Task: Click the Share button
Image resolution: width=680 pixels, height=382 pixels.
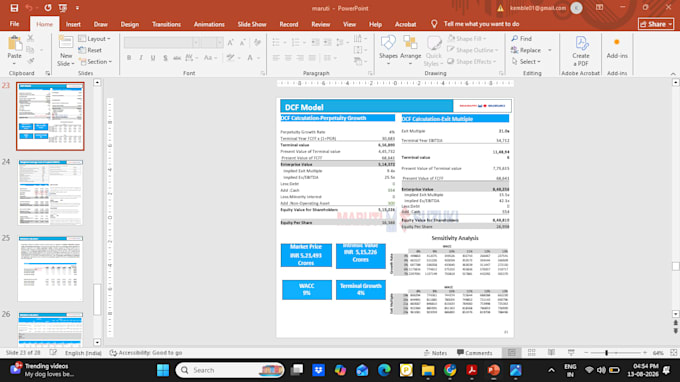Action: (x=656, y=24)
